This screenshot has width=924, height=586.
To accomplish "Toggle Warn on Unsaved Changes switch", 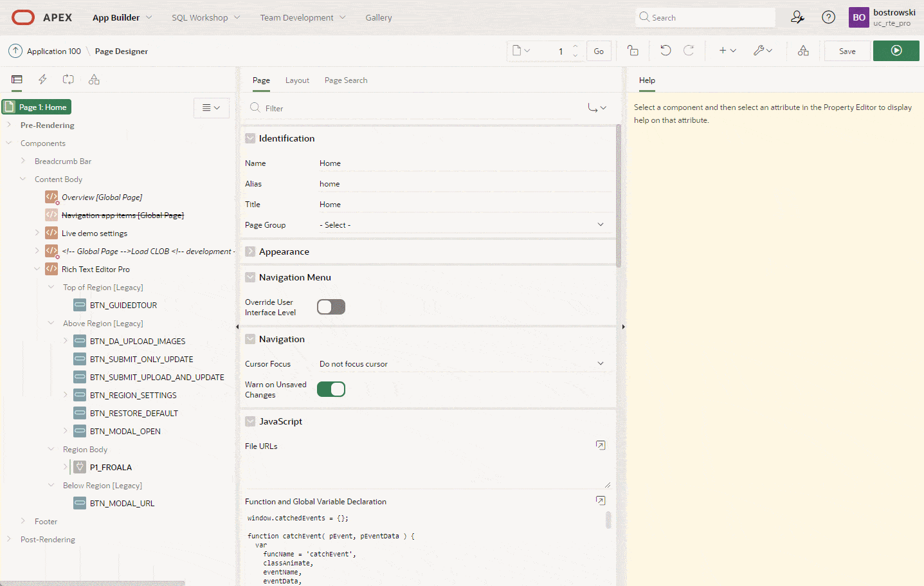I will (331, 389).
